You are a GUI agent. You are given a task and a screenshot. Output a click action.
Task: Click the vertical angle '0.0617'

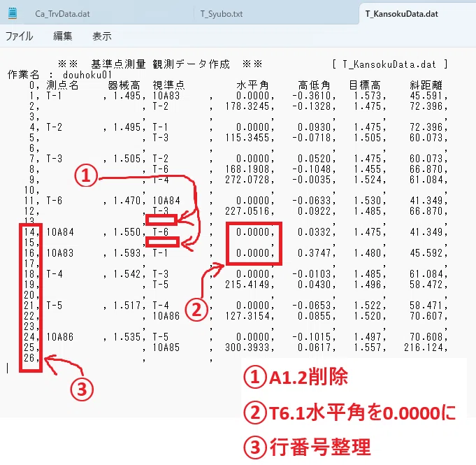[x=315, y=348]
